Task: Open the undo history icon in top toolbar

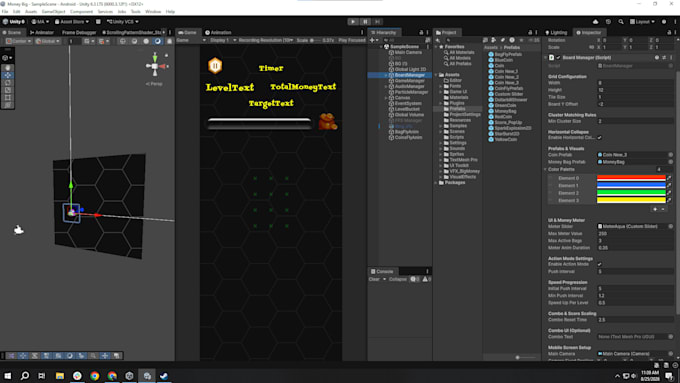Action: click(x=608, y=22)
